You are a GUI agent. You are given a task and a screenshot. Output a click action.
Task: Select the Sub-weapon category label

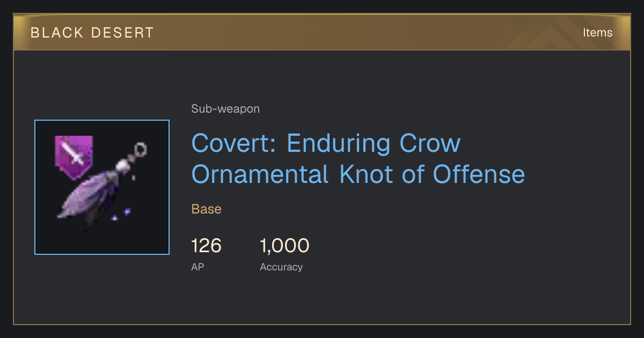coord(225,109)
